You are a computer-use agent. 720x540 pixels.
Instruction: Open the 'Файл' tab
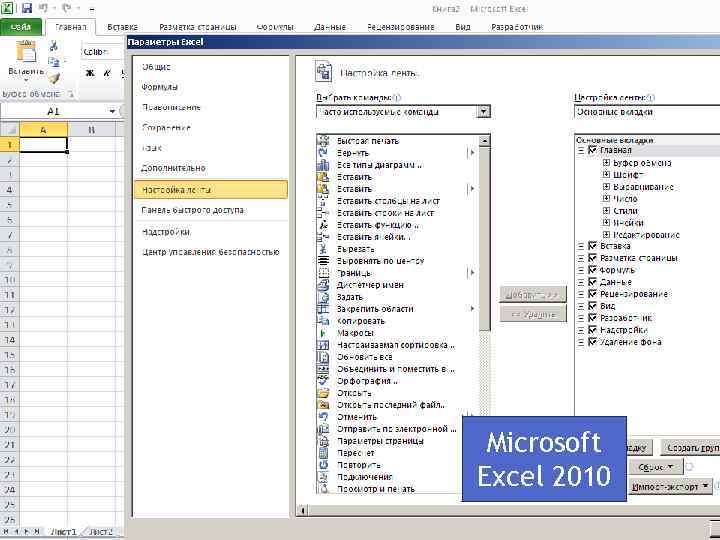click(x=21, y=27)
